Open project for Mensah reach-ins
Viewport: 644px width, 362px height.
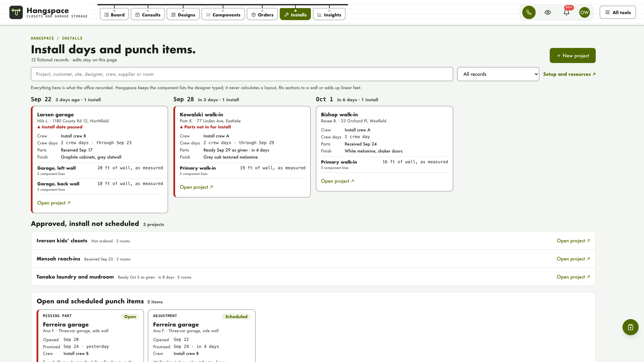(573, 259)
